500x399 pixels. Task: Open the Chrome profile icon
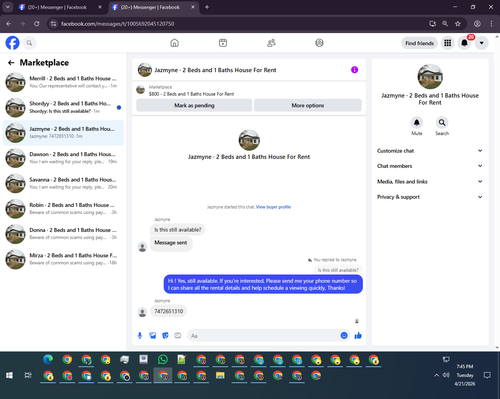click(477, 24)
